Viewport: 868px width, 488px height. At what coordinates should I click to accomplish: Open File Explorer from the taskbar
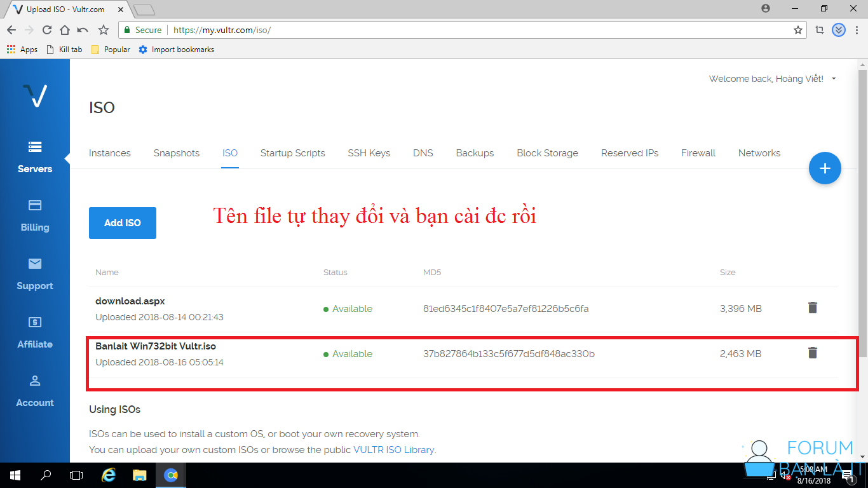(x=139, y=475)
